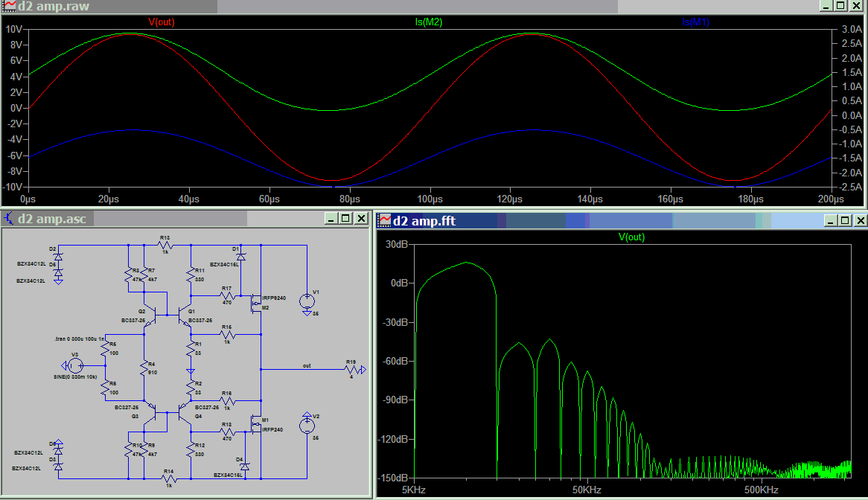The image size is (868, 500).
Task: Click the 'out' net label
Action: click(307, 365)
